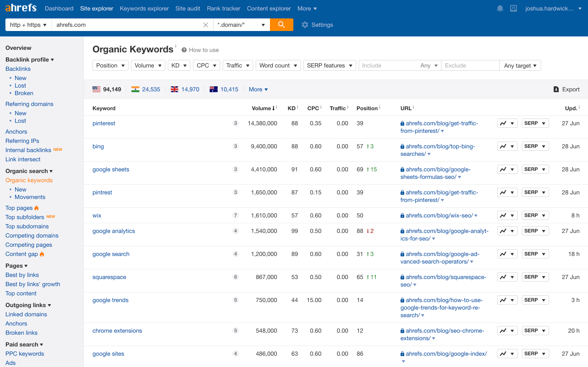Expand the SERP features filter
588x367 pixels.
[x=329, y=65]
